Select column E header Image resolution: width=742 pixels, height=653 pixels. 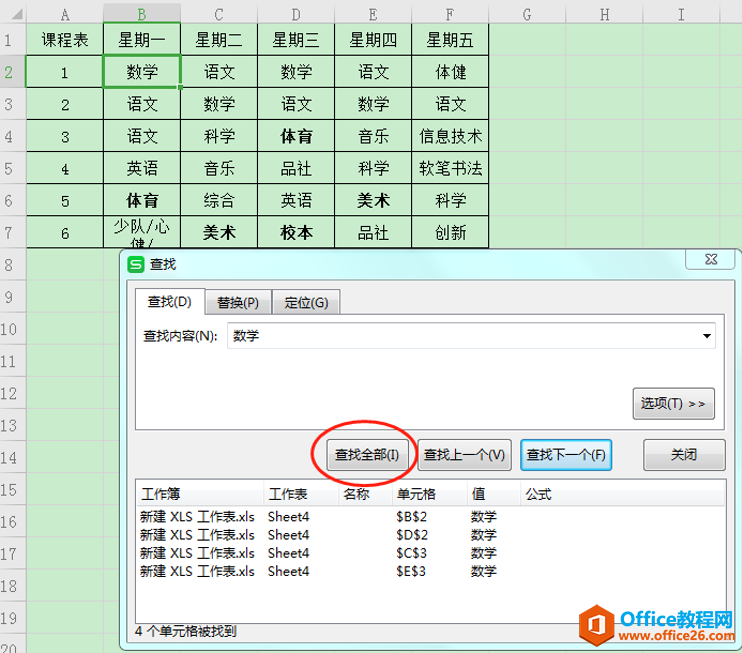pyautogui.click(x=373, y=14)
